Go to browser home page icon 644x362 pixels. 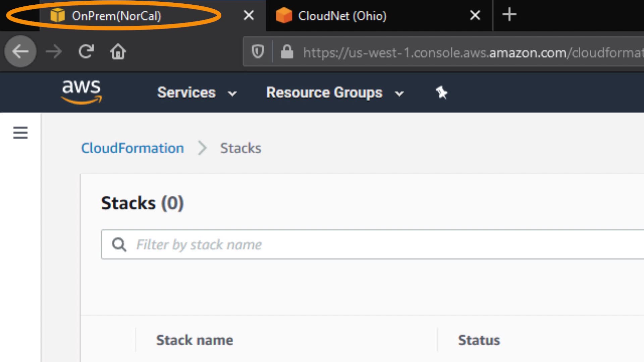[x=118, y=52]
